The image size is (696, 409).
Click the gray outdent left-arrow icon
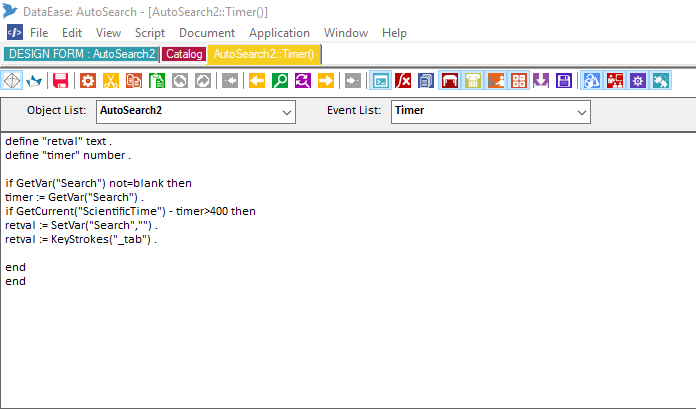(230, 81)
